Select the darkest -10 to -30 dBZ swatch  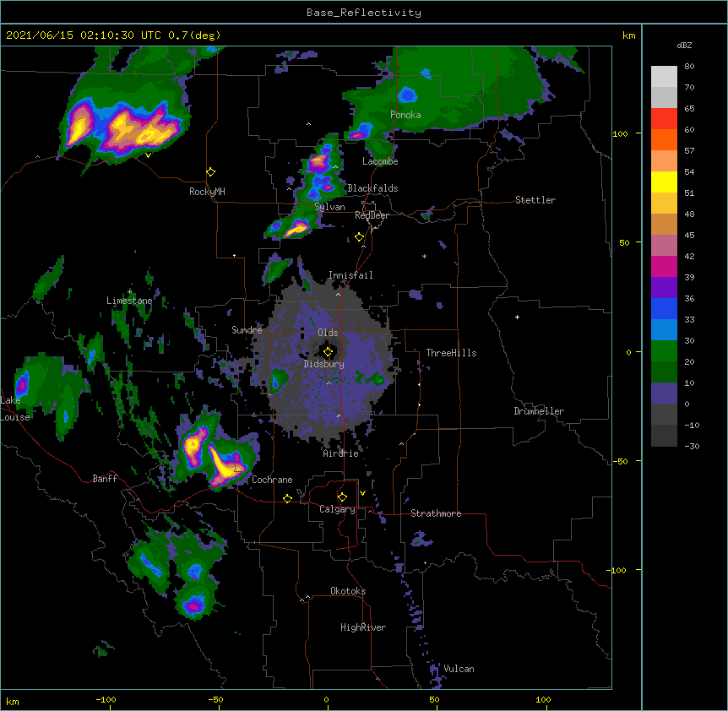pos(664,436)
